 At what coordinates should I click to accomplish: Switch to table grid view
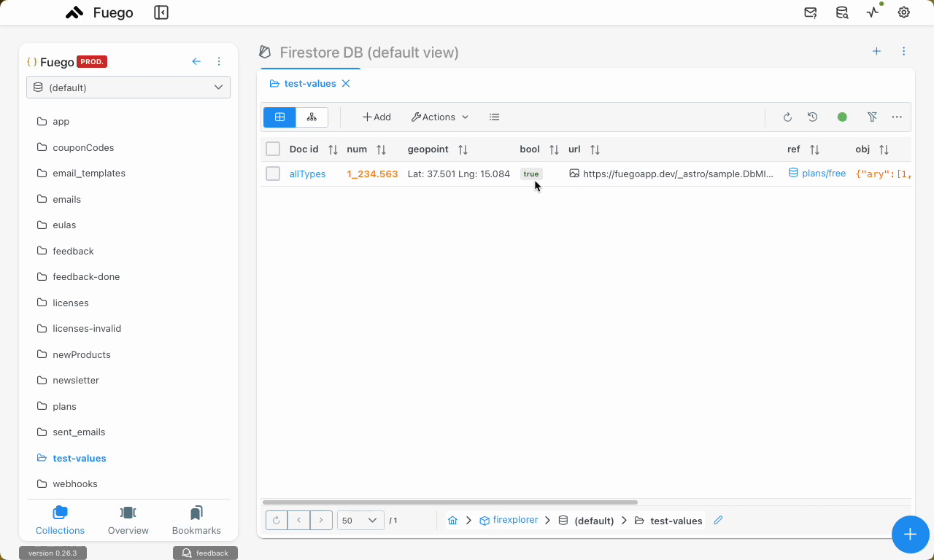(279, 117)
